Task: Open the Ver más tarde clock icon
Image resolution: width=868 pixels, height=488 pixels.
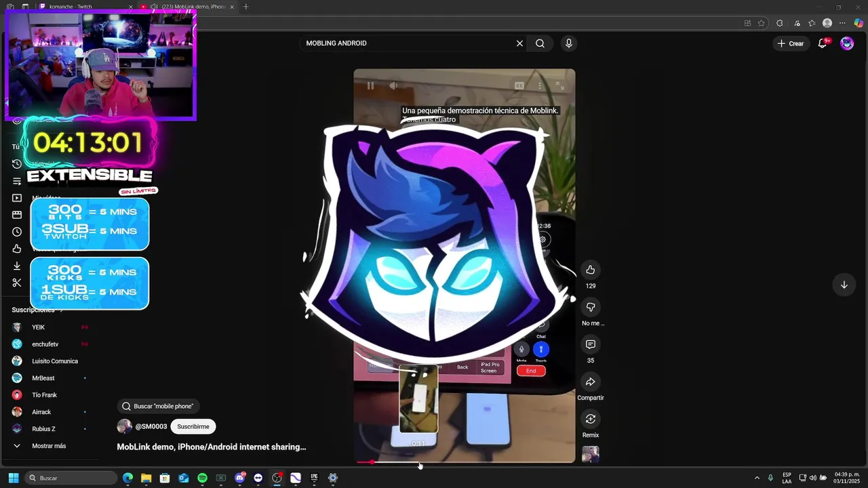Action: coord(17,232)
